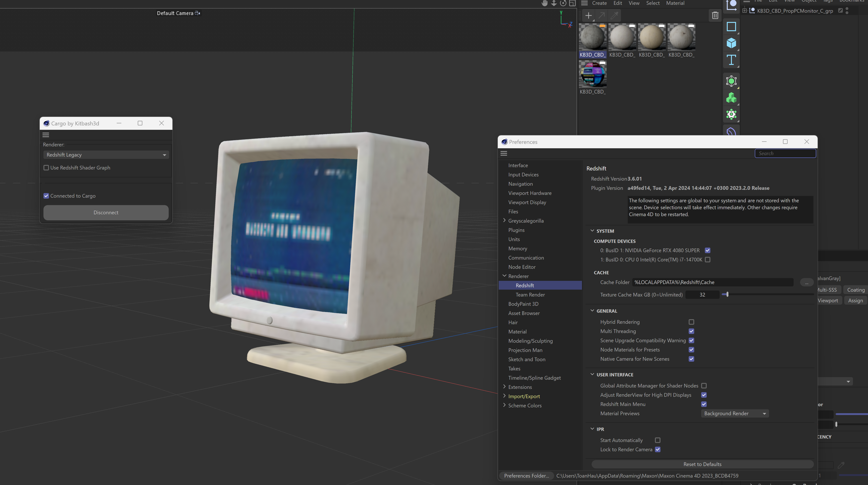The width and height of the screenshot is (868, 485).
Task: Toggle Node Materials for Presets checkbox
Action: coord(691,350)
